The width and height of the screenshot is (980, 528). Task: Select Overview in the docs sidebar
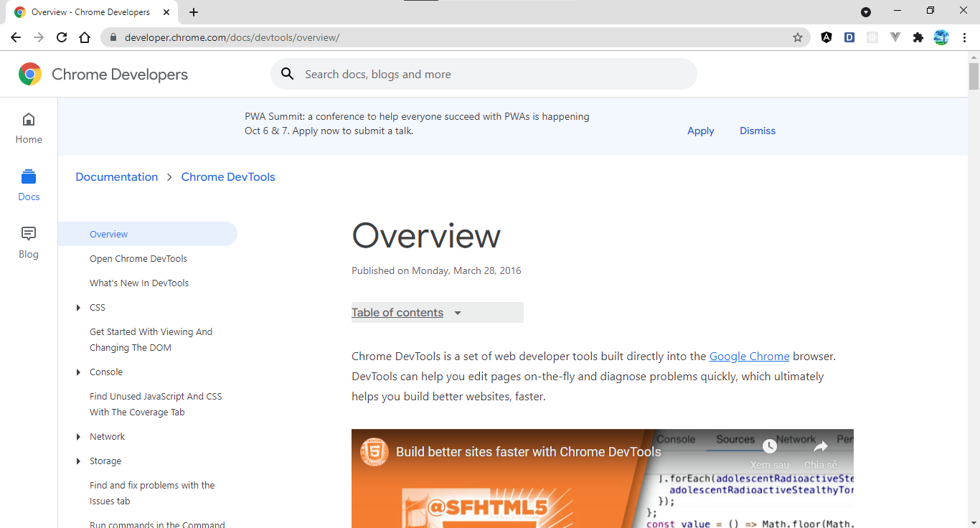(147, 235)
